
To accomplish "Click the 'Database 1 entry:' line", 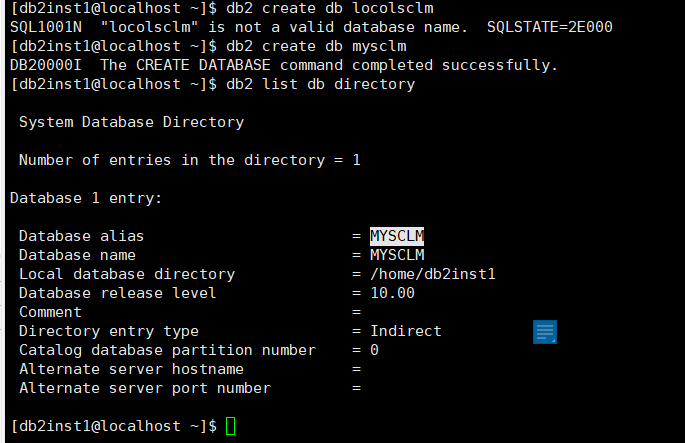I will (x=86, y=198).
